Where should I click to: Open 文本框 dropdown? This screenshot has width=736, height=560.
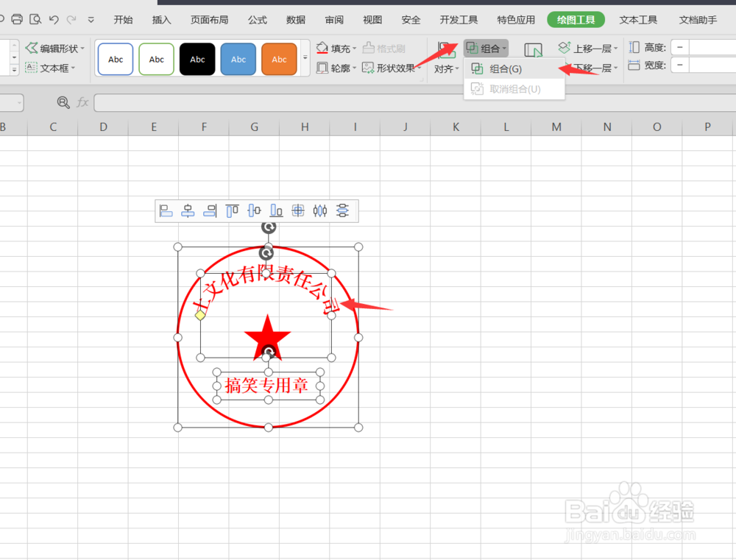coord(50,68)
